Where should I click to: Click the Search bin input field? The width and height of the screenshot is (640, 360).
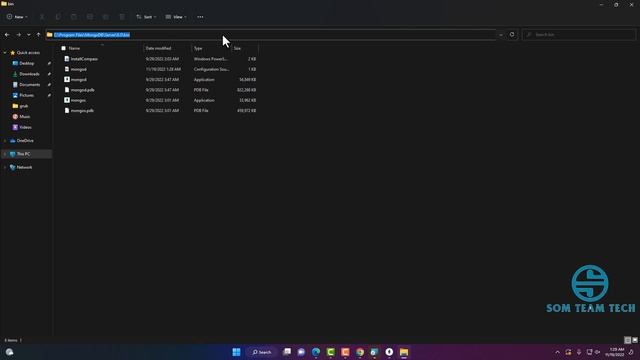tap(579, 35)
